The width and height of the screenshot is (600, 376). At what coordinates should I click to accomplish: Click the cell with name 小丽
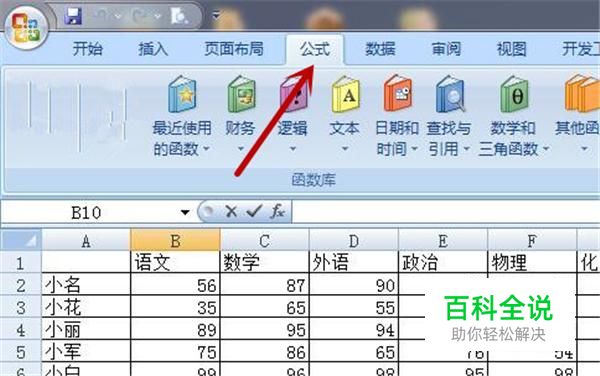86,329
